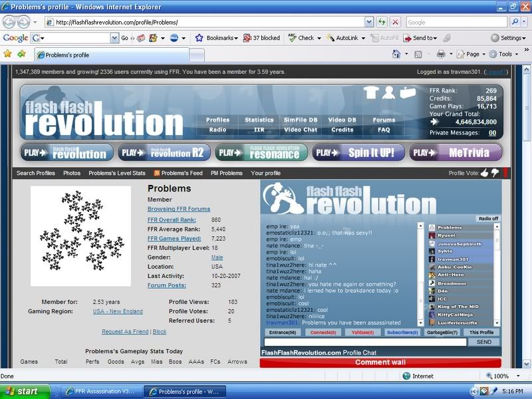Give a thumbs-down profile vote
532x399 pixels.
(494, 174)
